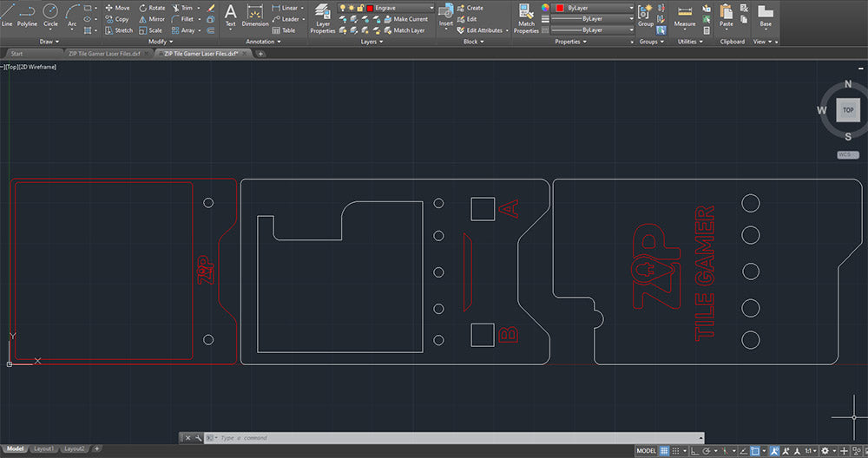
Task: Insert a Table from Annotation panel
Action: tap(283, 29)
